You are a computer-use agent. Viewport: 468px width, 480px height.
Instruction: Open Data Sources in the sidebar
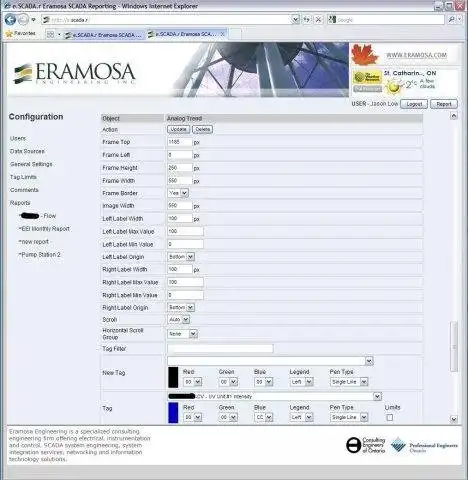pos(27,151)
